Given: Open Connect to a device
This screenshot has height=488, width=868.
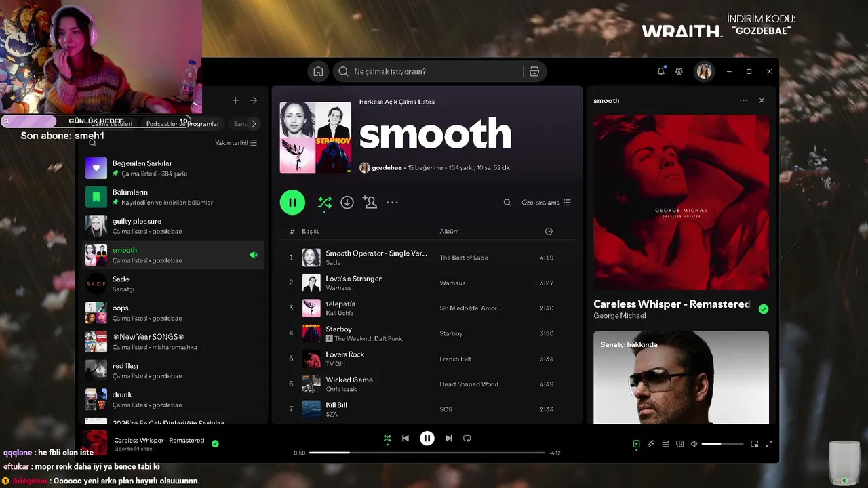Looking at the screenshot, I should [x=679, y=444].
